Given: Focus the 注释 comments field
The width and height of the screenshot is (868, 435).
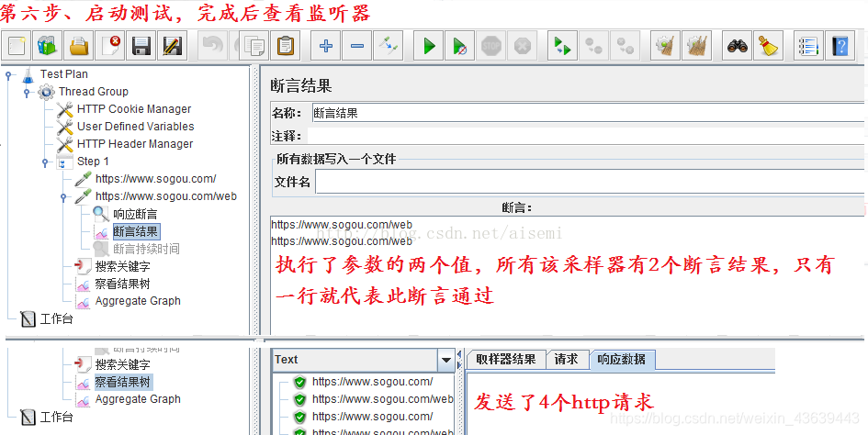Looking at the screenshot, I should (586, 136).
